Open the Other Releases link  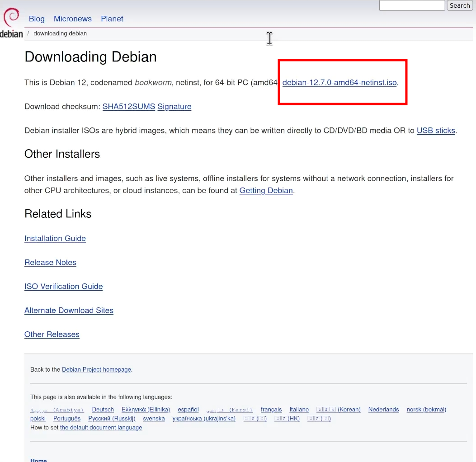click(52, 334)
